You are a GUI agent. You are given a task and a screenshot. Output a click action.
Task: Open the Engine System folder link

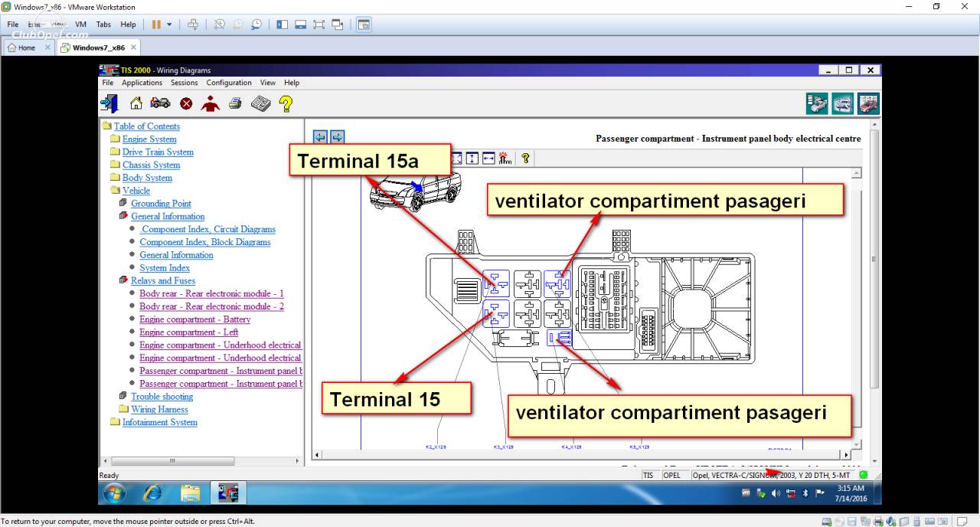[x=149, y=139]
